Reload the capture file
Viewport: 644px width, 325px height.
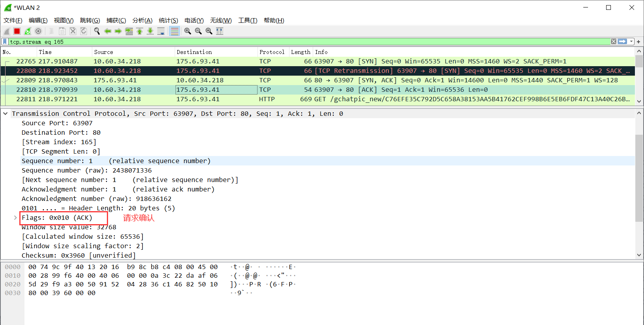coord(84,31)
